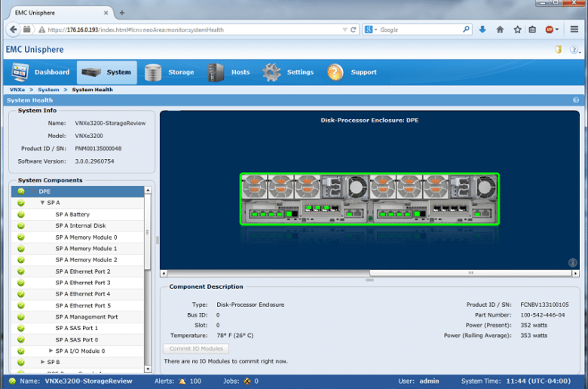Select the System navigation tab

pyautogui.click(x=107, y=72)
